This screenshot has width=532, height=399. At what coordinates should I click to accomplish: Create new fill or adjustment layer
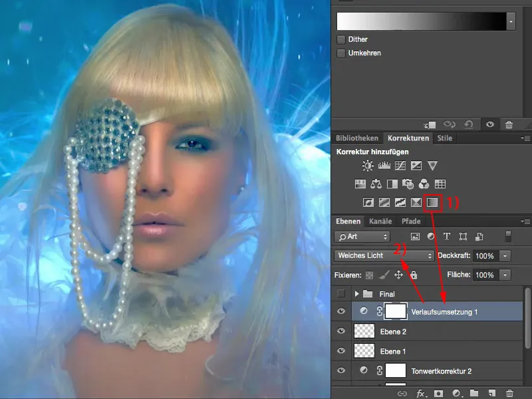[x=457, y=394]
